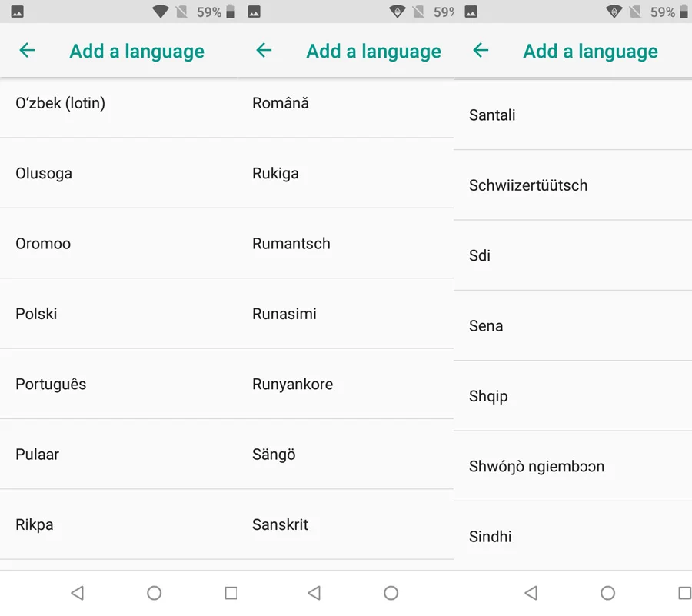Tap the Add a language title in the middle screen
Viewport: 692px width, 616px height.
click(374, 52)
